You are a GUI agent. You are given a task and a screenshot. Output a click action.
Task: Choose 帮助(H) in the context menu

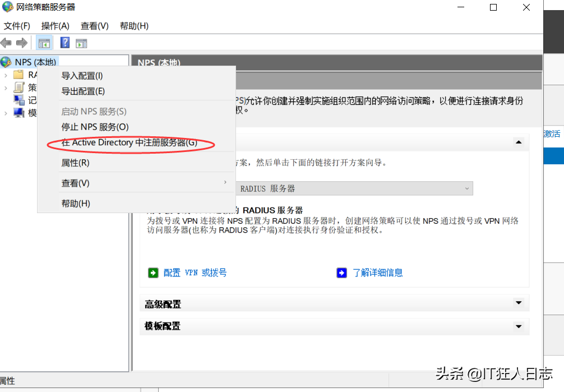[x=76, y=204]
